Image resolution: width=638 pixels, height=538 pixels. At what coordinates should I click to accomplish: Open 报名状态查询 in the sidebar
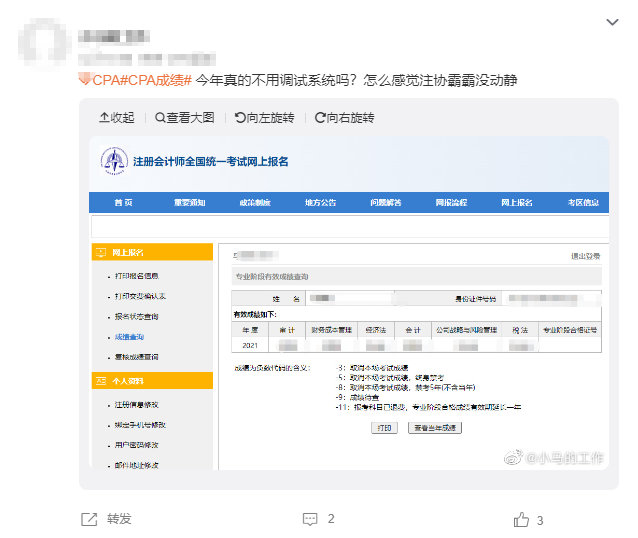coord(137,317)
